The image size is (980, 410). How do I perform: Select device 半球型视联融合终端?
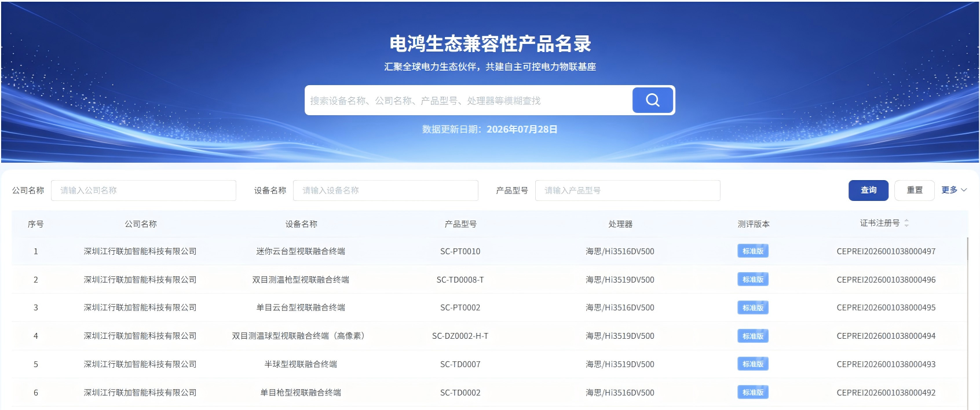click(x=301, y=364)
